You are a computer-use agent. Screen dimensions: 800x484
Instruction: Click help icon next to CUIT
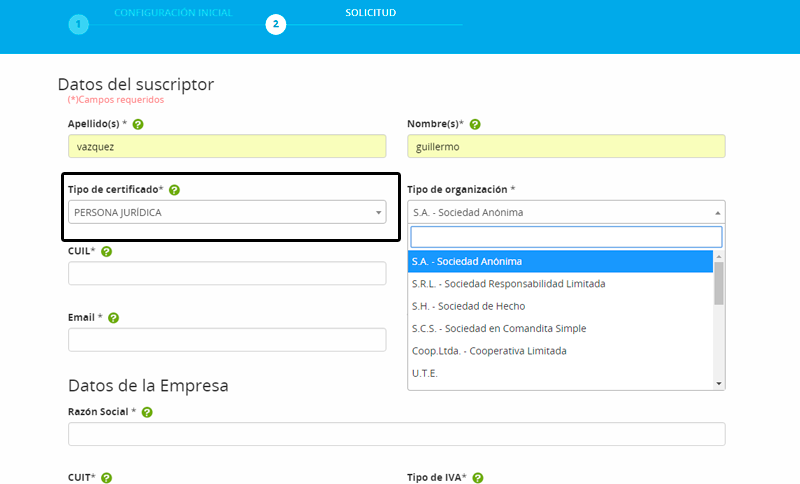tap(106, 478)
